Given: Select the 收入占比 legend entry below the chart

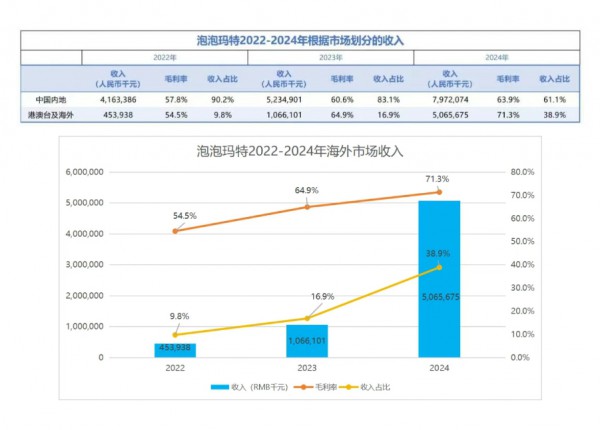Looking at the screenshot, I should (365, 387).
